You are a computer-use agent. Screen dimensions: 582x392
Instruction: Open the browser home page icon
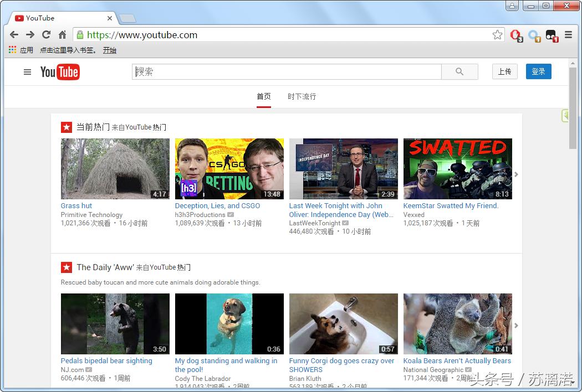point(62,35)
